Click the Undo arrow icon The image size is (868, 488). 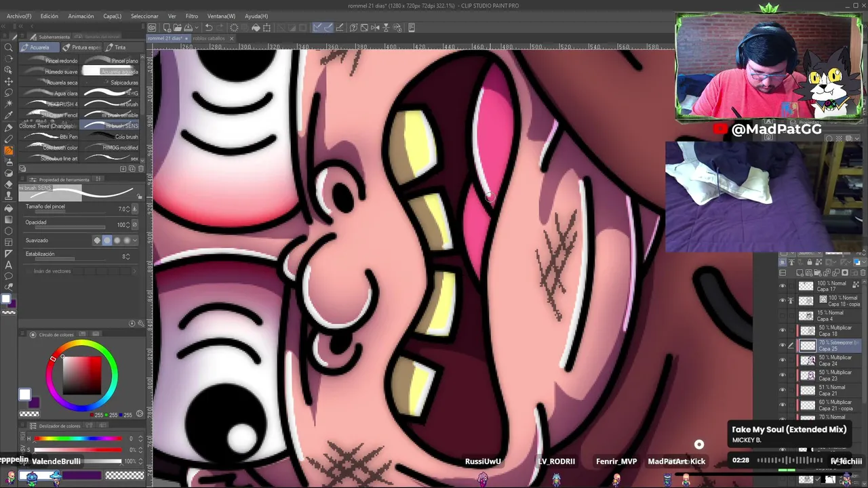[210, 28]
